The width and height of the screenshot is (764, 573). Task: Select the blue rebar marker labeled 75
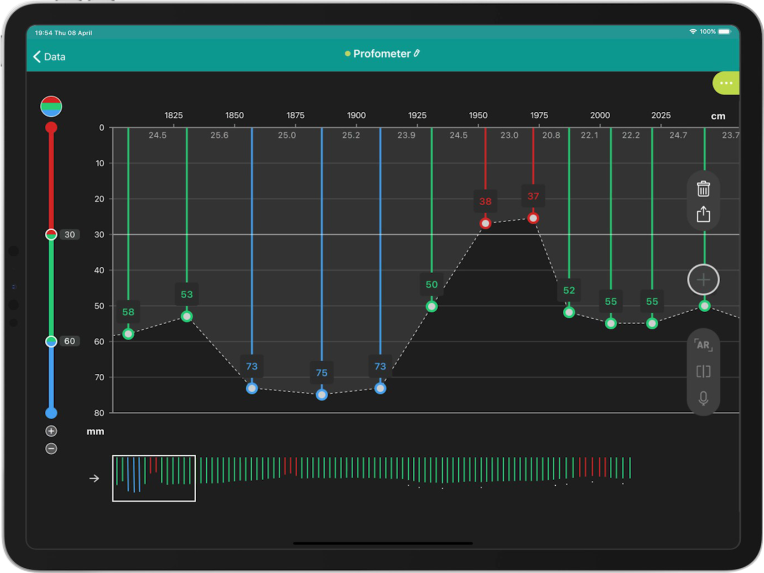tap(322, 395)
